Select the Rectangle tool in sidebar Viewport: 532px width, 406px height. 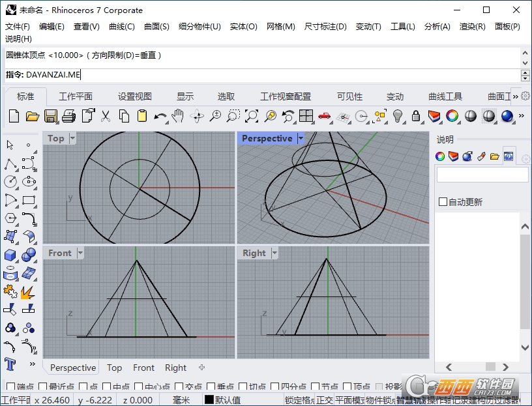[x=29, y=200]
